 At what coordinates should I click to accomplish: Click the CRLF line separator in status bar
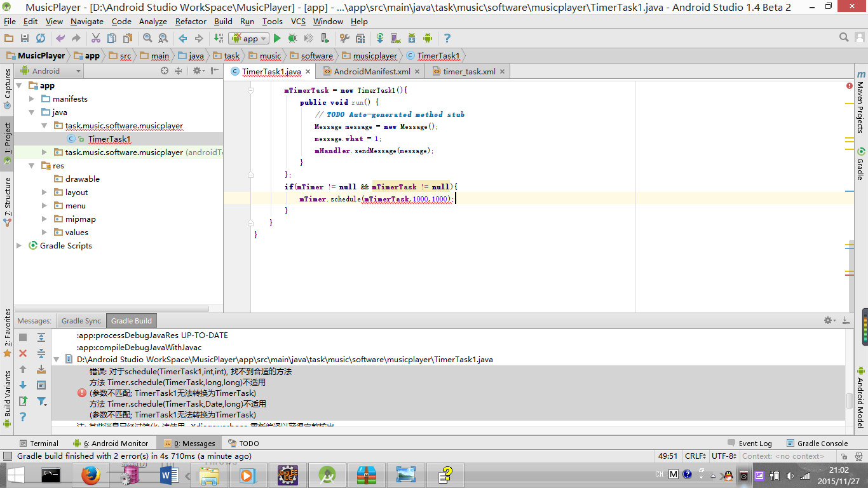coord(695,456)
